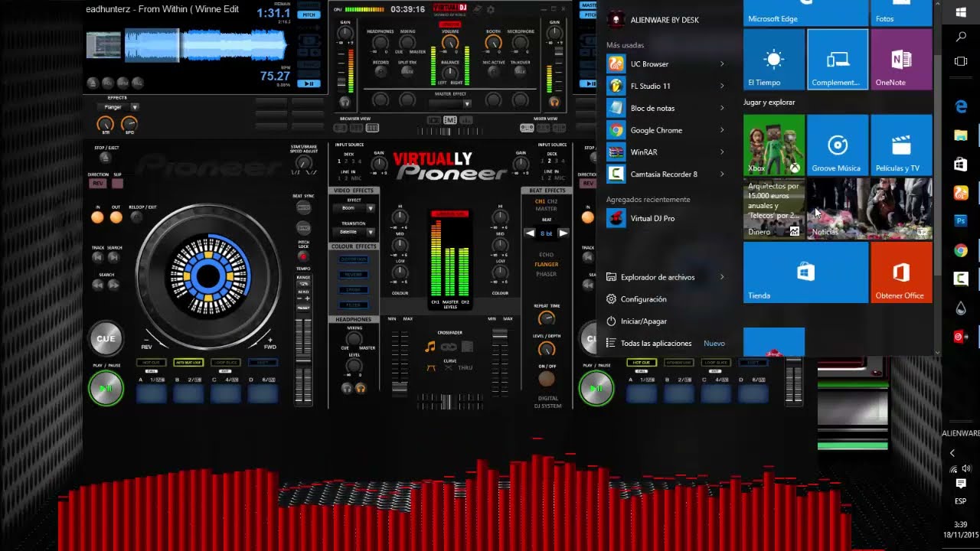
Task: Toggle the Split Trk MUTE button
Action: (x=407, y=71)
